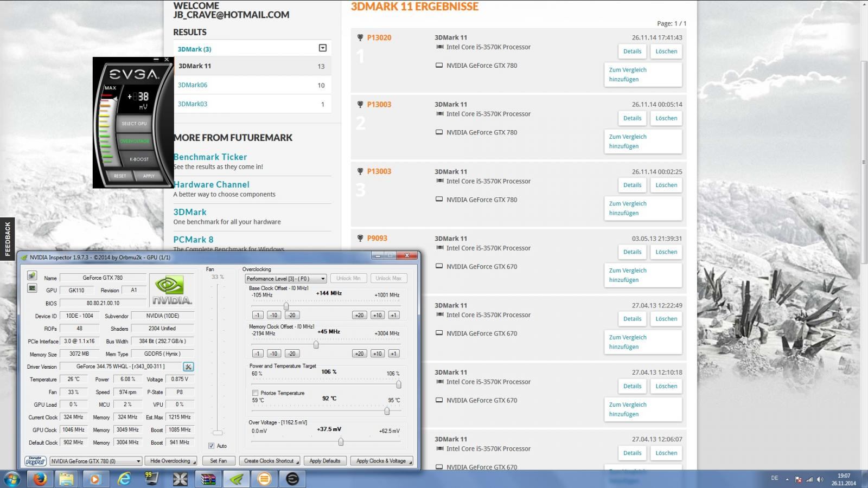Viewport: 868px width, 488px height.
Task: Open the Benchmark Ticker link
Action: pos(210,157)
